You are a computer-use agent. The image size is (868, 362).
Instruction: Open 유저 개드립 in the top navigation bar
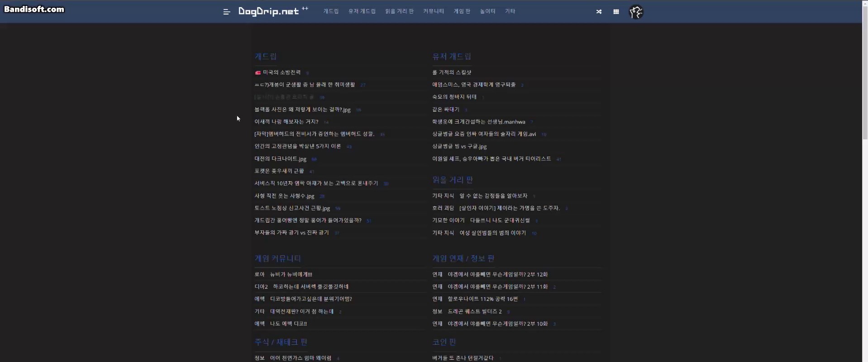(362, 11)
